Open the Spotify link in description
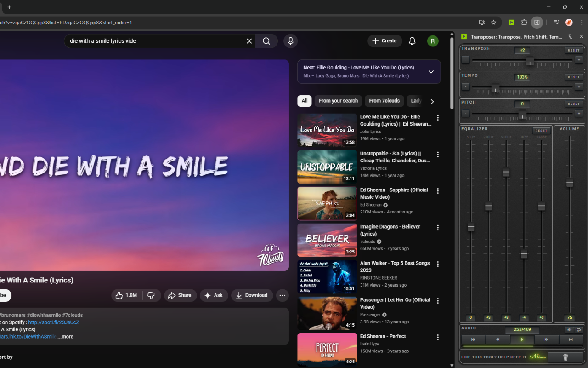The width and height of the screenshot is (588, 368). coord(53,322)
